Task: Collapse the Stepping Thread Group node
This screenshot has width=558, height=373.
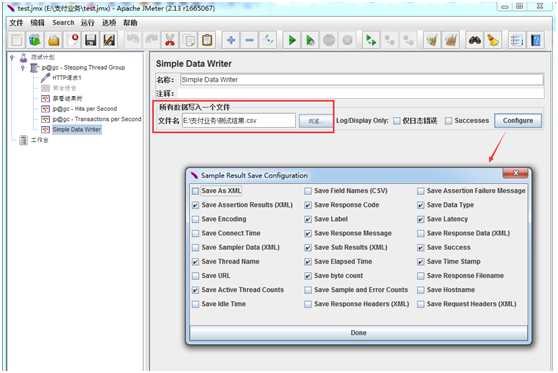Action: [23, 67]
